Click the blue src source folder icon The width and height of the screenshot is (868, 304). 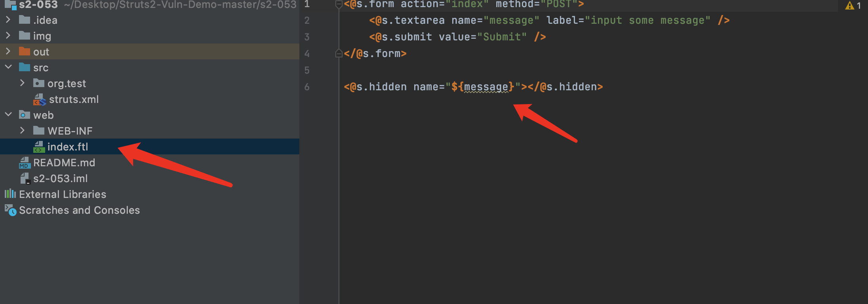point(25,67)
